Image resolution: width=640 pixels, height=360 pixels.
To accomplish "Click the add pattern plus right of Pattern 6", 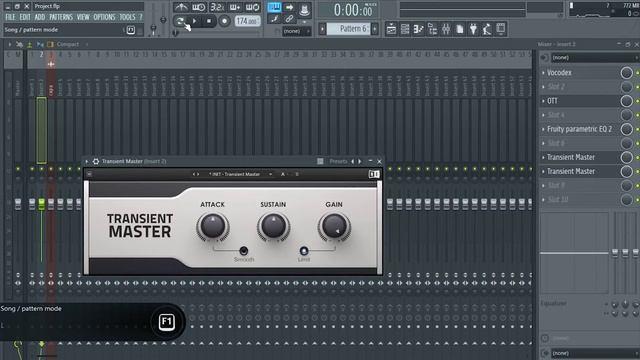I will coord(375,29).
